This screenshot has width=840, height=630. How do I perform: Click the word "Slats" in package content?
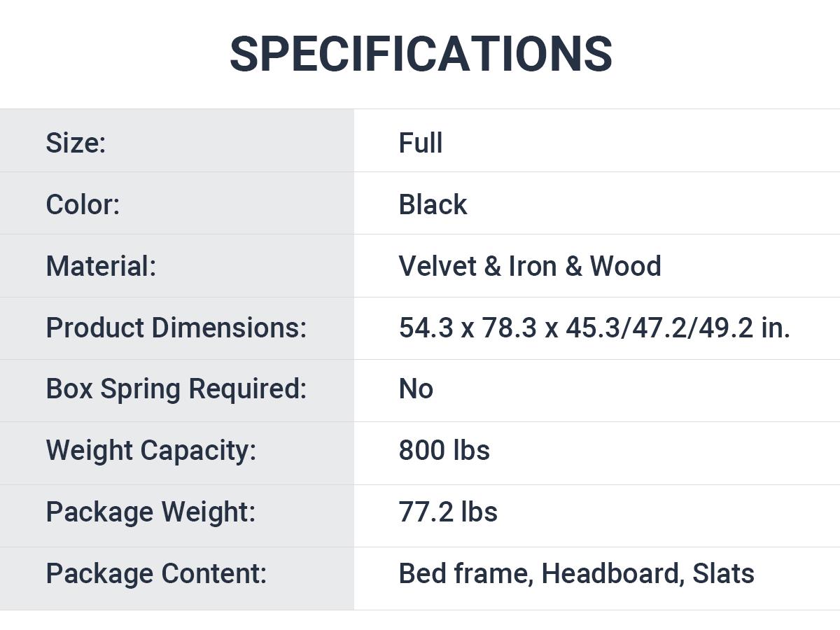(723, 573)
